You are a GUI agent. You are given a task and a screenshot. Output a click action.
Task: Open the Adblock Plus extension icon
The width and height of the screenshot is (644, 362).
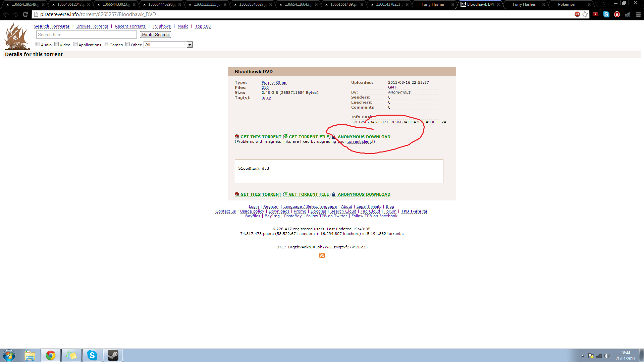pyautogui.click(x=577, y=14)
